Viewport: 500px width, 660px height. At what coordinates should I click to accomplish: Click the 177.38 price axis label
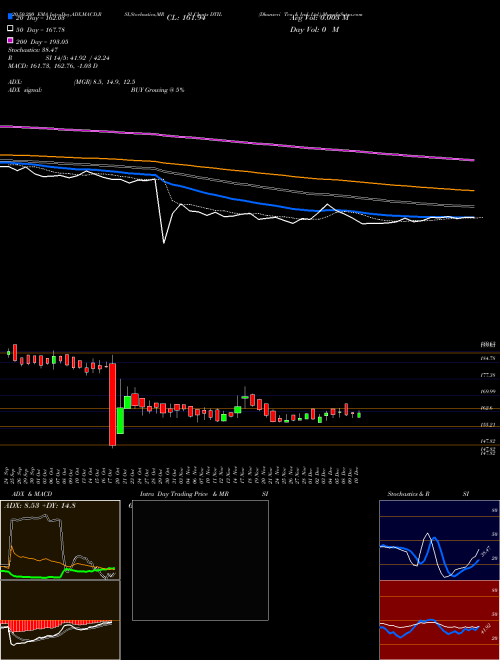point(488,375)
